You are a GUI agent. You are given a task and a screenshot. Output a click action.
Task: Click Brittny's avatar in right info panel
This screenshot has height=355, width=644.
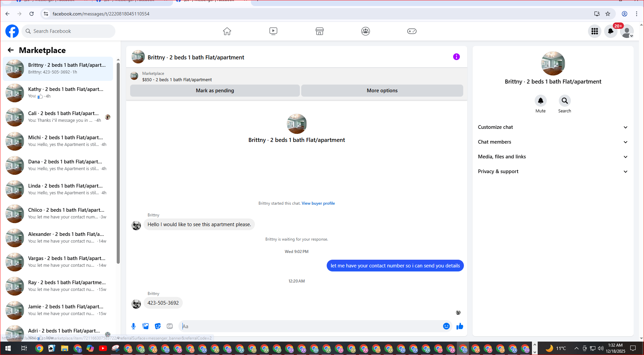(553, 63)
